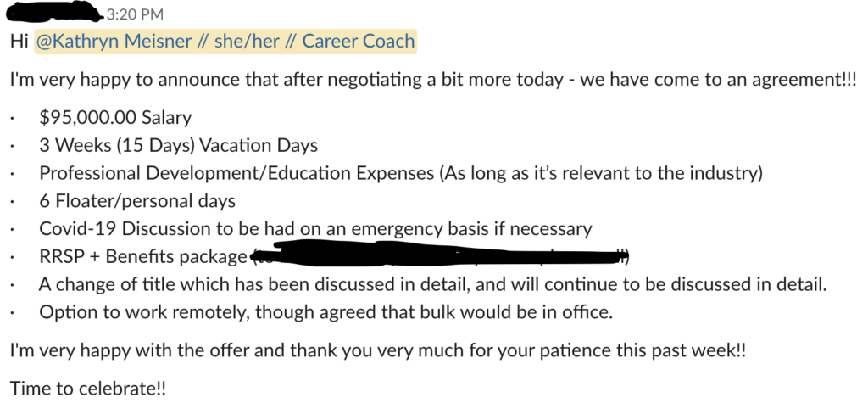
Task: Click the agreement announcement sentence
Action: pos(432,81)
